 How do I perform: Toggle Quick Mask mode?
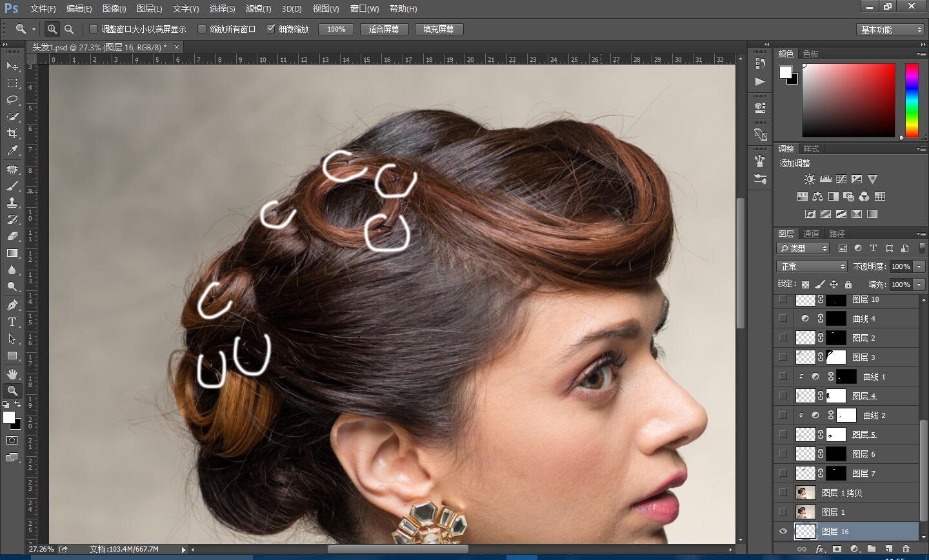12,441
